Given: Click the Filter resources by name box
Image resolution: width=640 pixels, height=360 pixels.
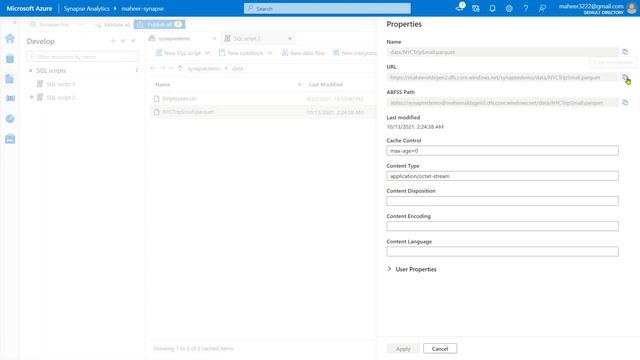Looking at the screenshot, I should click(82, 56).
